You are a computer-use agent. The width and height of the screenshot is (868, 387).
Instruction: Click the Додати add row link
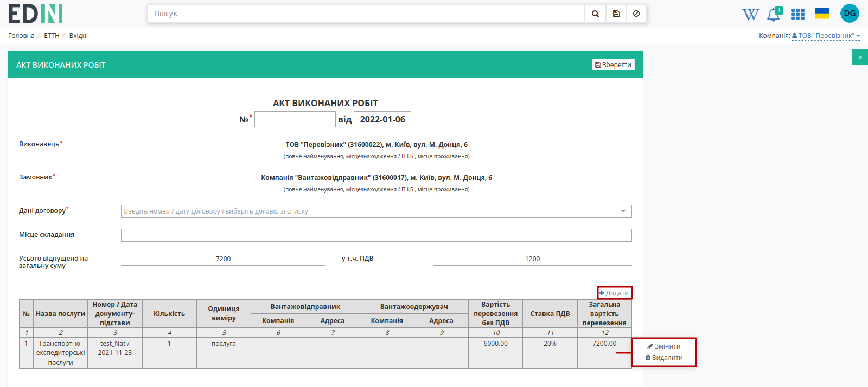(x=614, y=293)
